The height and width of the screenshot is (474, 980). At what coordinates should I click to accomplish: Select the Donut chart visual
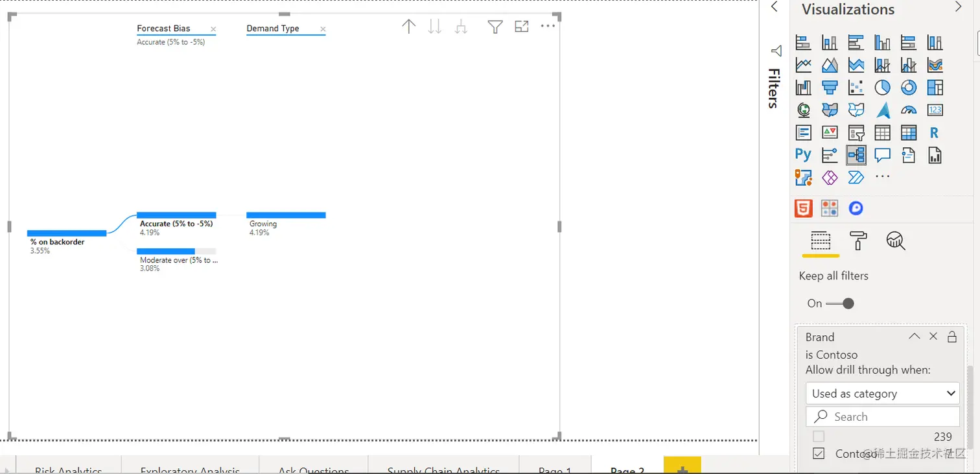(x=909, y=88)
